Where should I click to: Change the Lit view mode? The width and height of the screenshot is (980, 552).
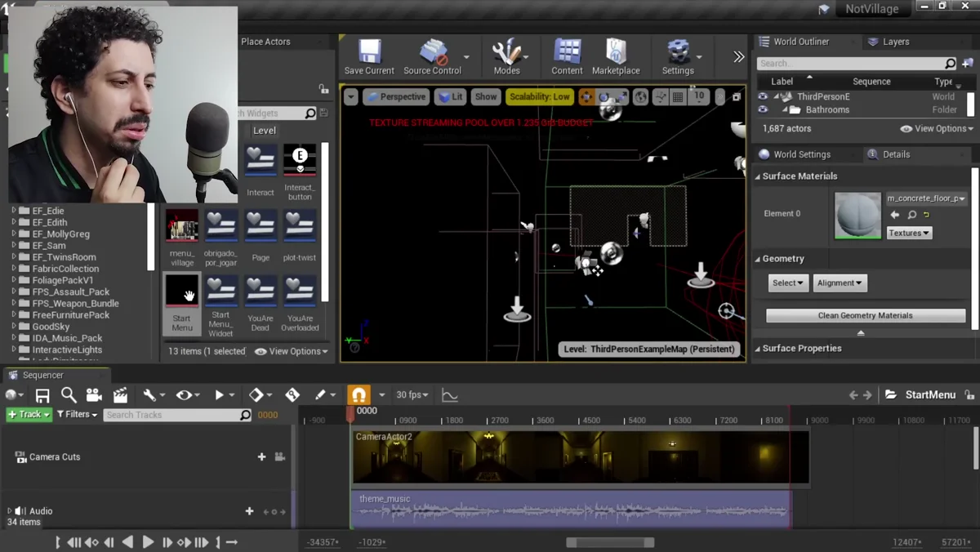coord(450,97)
